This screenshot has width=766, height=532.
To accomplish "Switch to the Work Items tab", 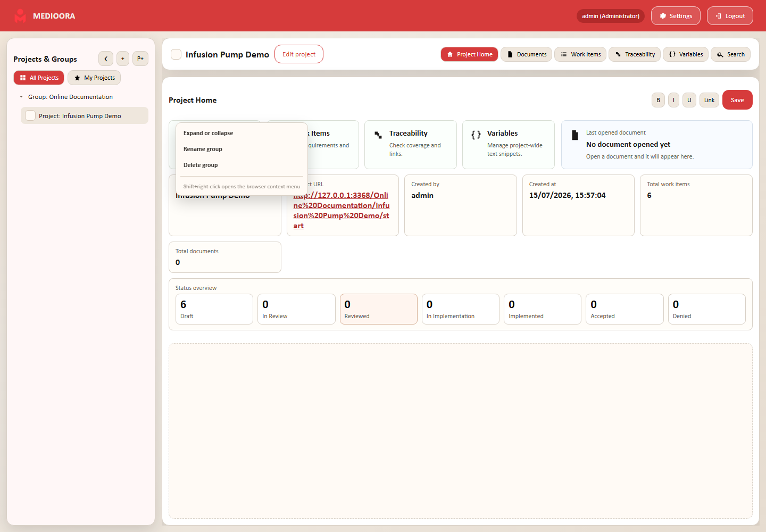I will pyautogui.click(x=580, y=54).
